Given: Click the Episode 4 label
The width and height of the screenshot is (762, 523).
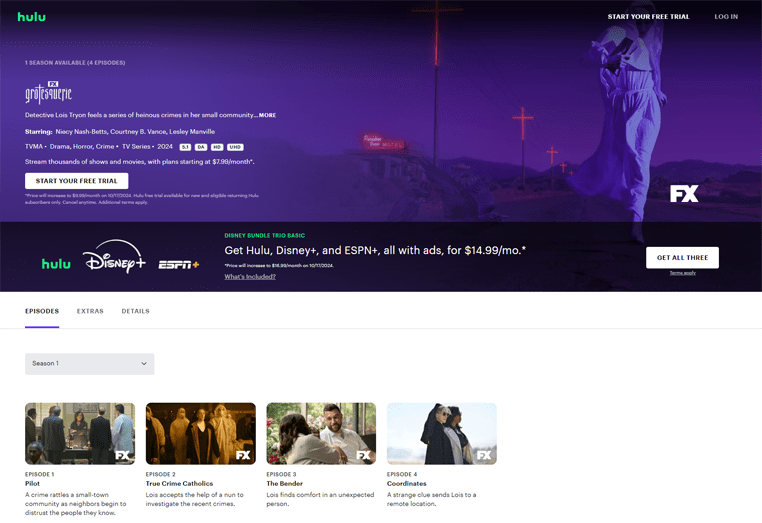Looking at the screenshot, I should point(402,474).
